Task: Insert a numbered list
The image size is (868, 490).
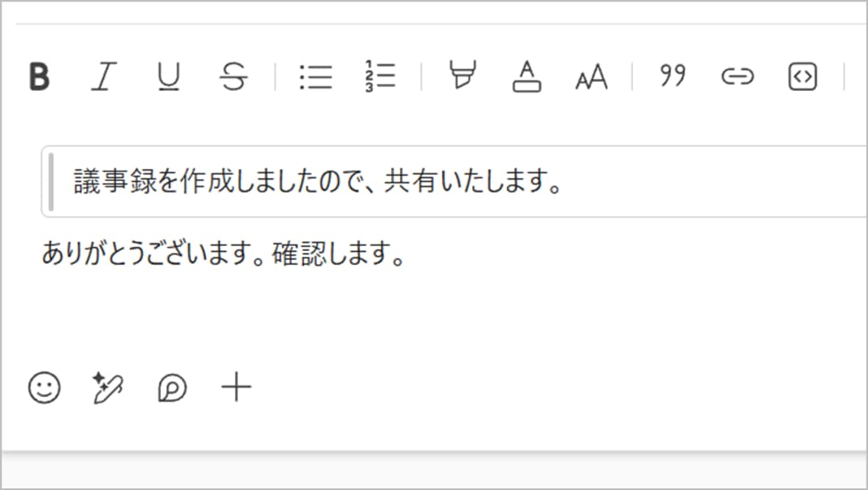Action: point(380,76)
